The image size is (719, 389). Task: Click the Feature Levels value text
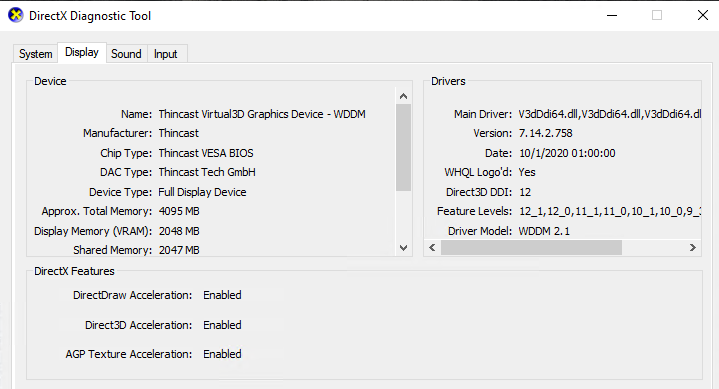point(609,211)
